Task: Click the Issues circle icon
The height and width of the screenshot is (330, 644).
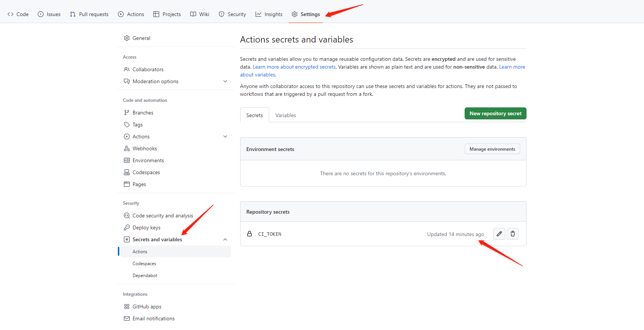Action: pos(41,14)
